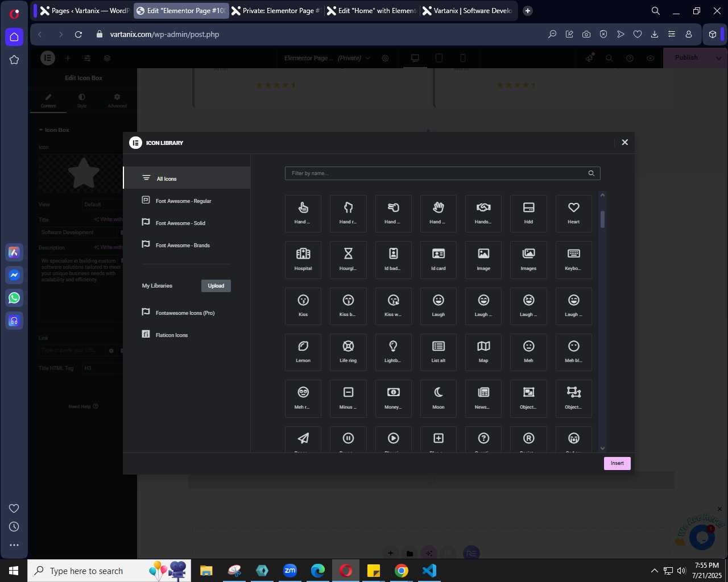Reload the current page
The height and width of the screenshot is (582, 728).
[78, 34]
